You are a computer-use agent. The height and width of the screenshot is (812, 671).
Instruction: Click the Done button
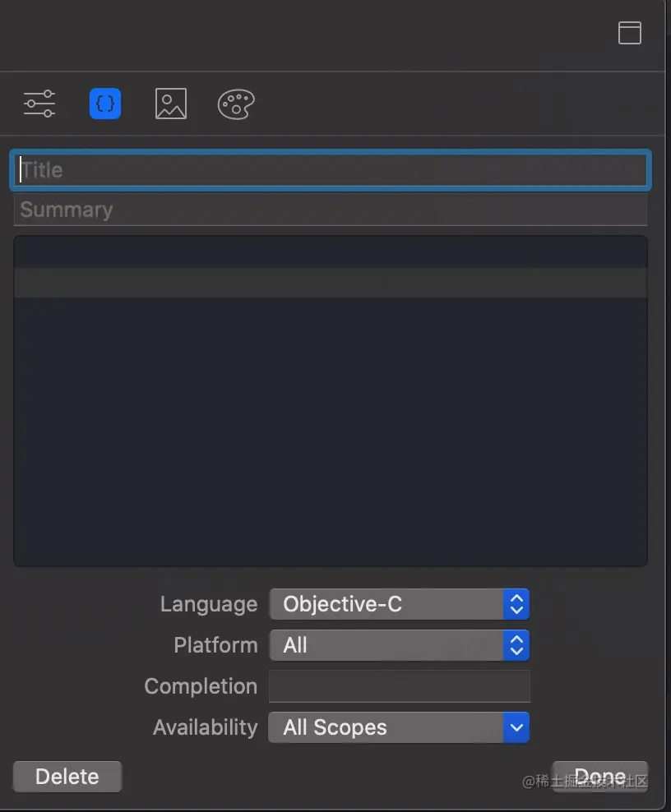[600, 777]
